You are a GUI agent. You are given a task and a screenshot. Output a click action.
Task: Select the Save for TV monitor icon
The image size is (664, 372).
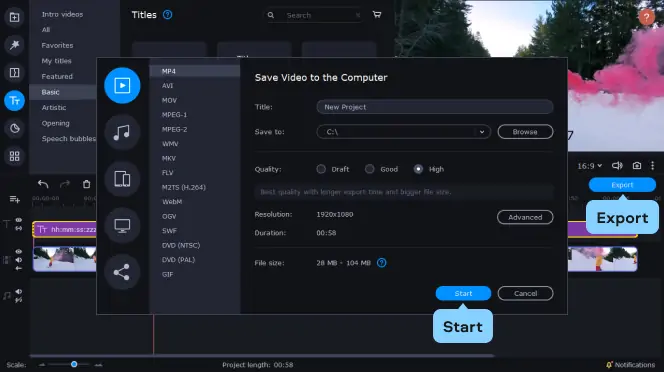122,225
